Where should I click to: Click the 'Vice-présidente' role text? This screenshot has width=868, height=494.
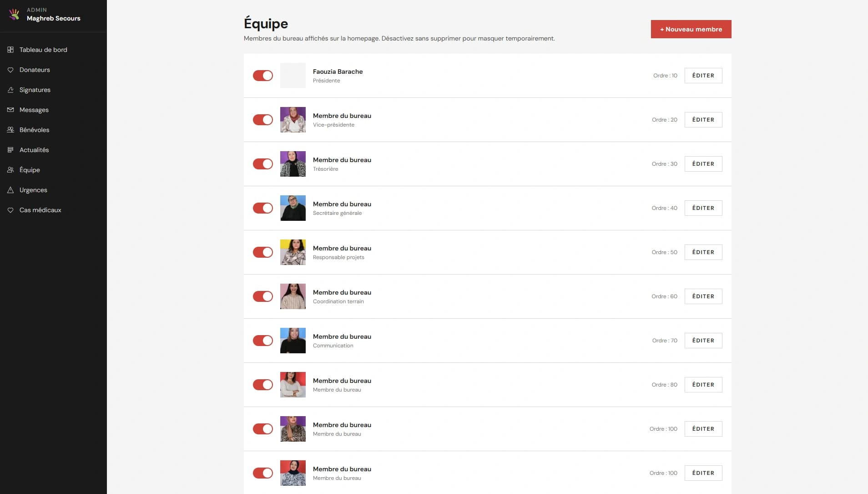click(333, 125)
